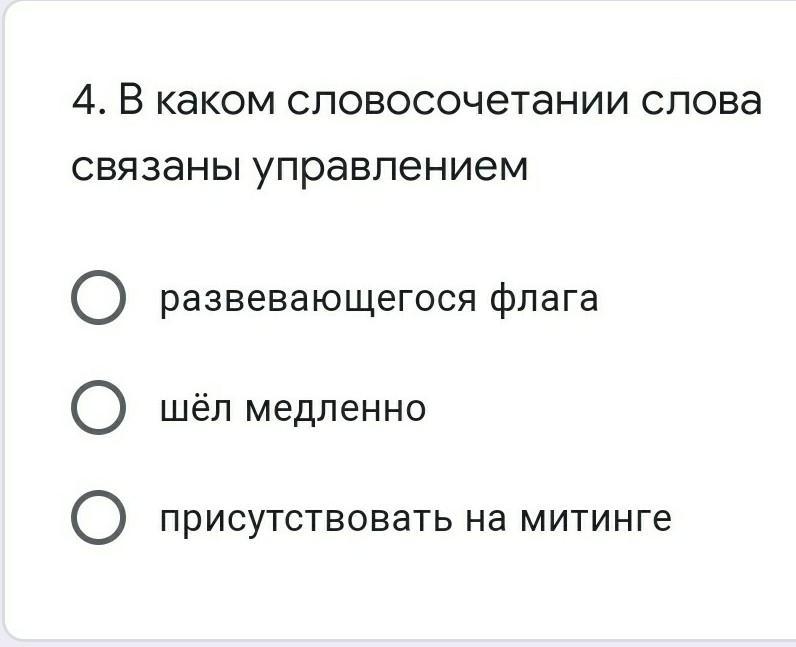
Task: Click the preposition на in third option
Action: coord(486,519)
